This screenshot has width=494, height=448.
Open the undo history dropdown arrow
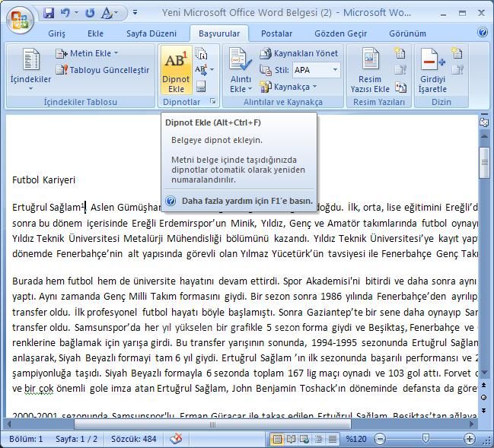coord(76,13)
